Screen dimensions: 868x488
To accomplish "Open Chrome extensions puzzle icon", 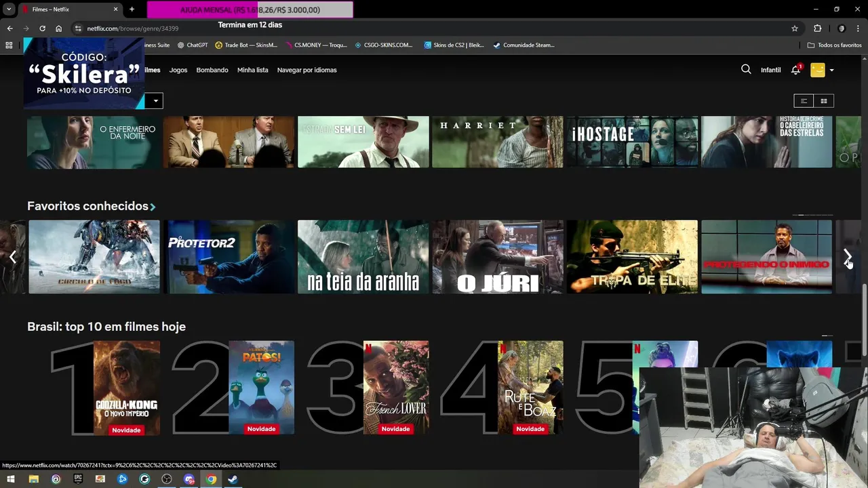I will coord(817,28).
